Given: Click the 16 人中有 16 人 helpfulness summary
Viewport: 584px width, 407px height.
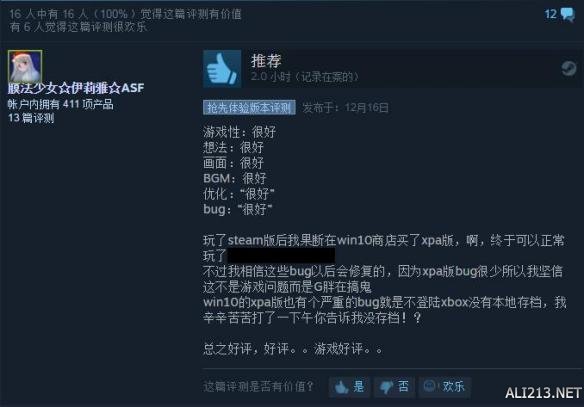Looking at the screenshot, I should [x=125, y=14].
